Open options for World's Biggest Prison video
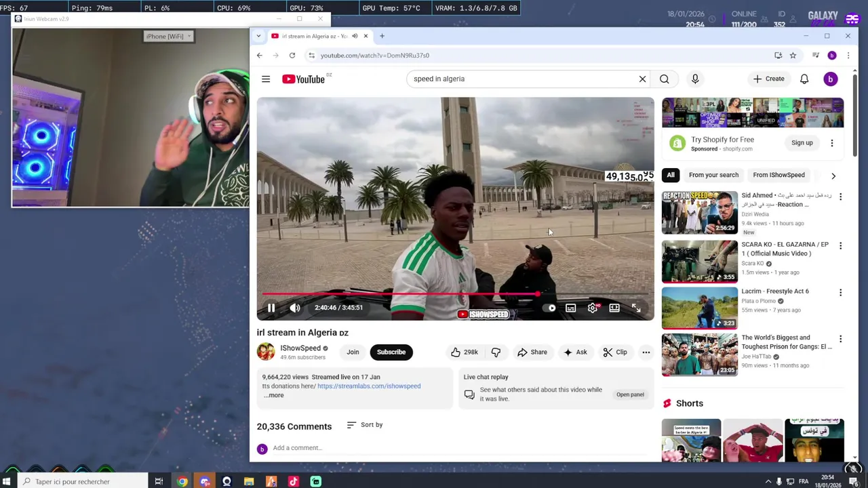The image size is (868, 488). (840, 339)
